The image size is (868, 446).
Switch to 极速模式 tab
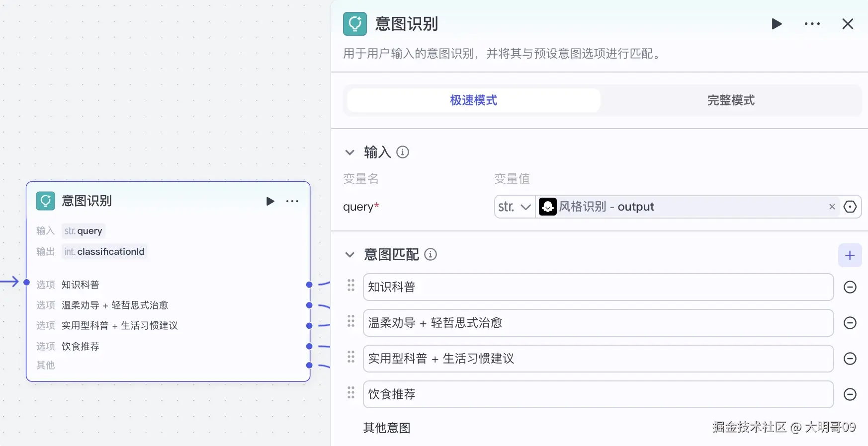(474, 100)
